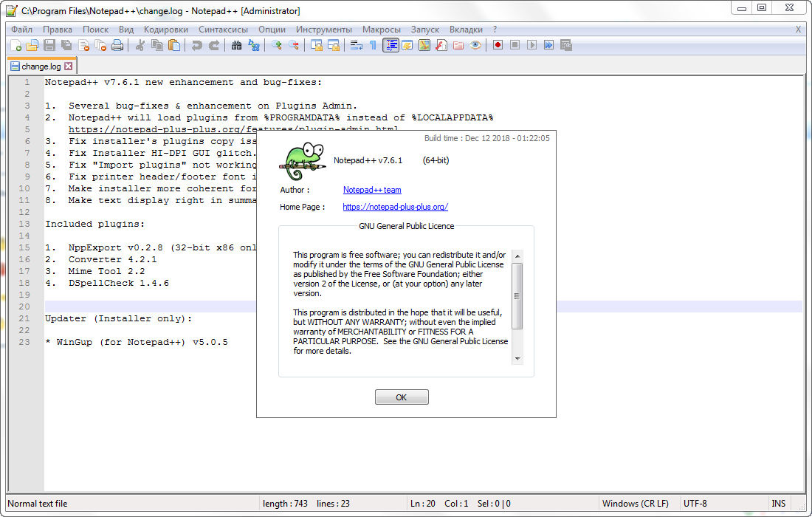Toggle the Show indent guide button

390,45
